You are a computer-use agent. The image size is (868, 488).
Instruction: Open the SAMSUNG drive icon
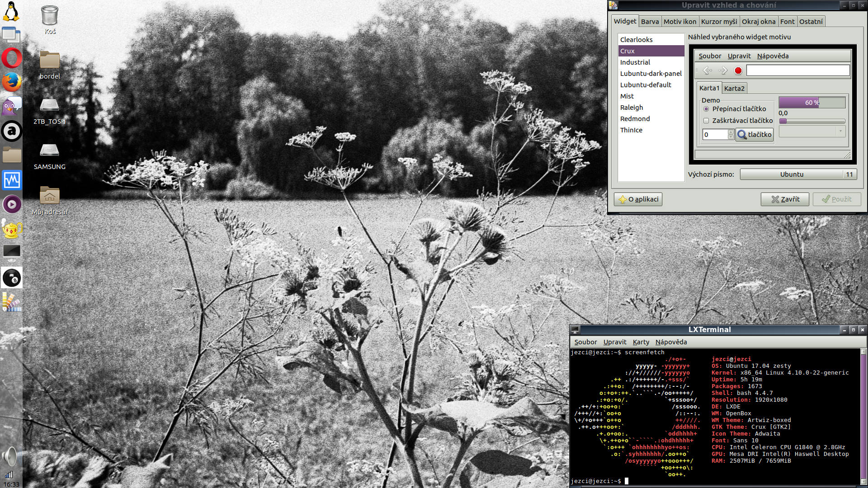point(50,156)
